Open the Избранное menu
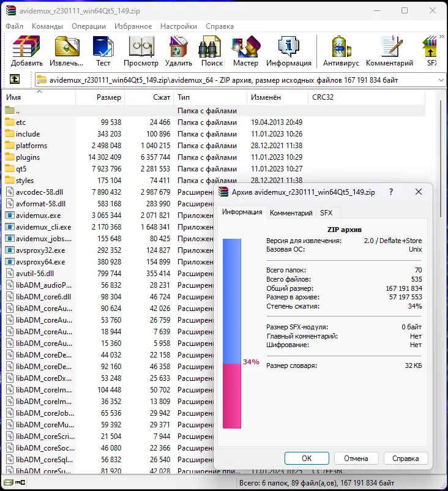448x491 pixels. click(133, 26)
